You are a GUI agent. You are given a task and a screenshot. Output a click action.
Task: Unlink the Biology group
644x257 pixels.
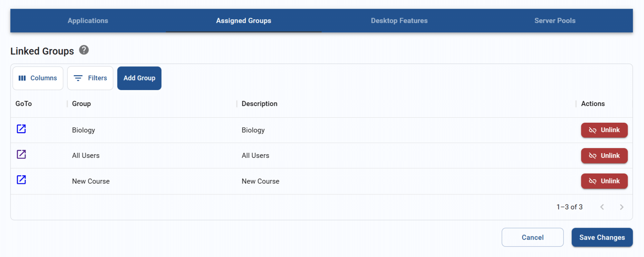coord(604,130)
